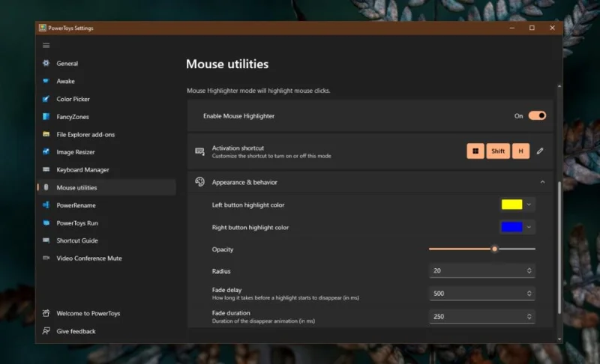Click the scrollbar up arrow

click(559, 86)
